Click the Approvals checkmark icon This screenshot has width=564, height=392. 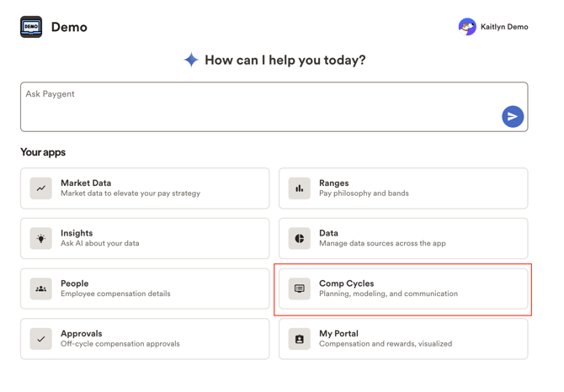(41, 338)
